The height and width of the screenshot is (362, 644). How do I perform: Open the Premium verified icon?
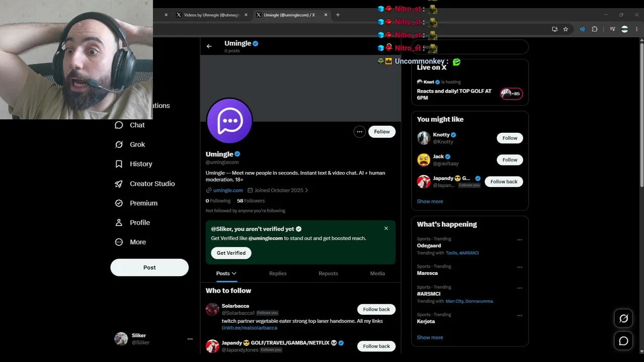pyautogui.click(x=119, y=203)
